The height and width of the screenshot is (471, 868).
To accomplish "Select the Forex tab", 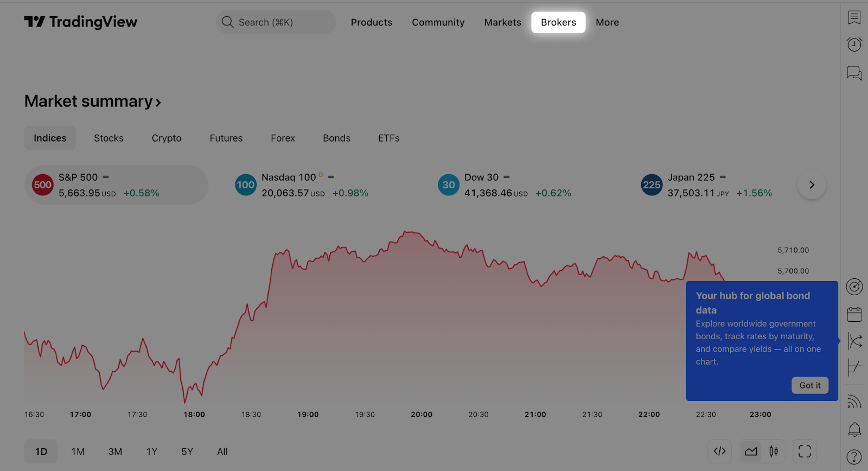I will 283,138.
